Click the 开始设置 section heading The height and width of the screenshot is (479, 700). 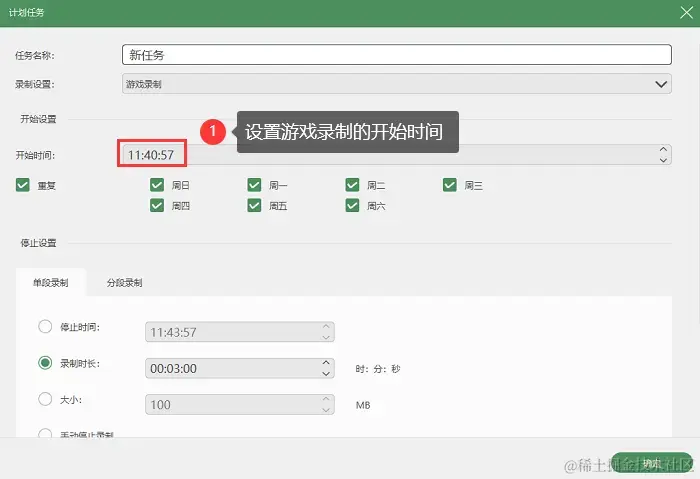click(x=38, y=119)
